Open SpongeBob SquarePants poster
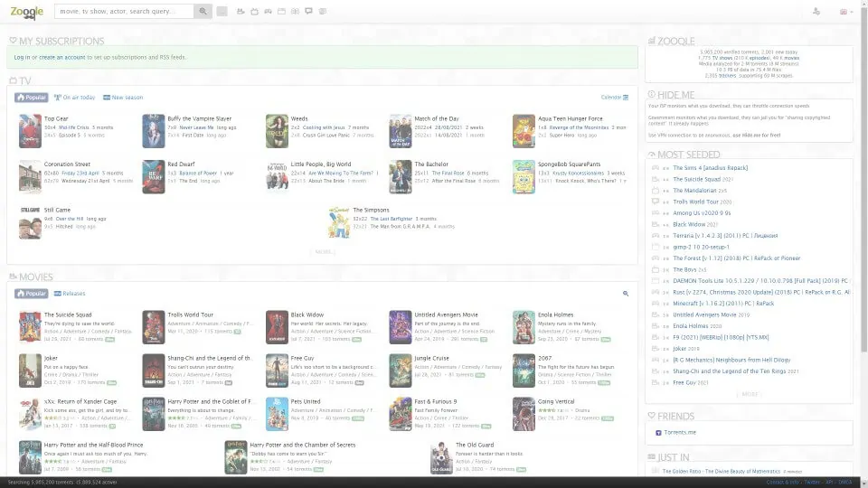Image resolution: width=868 pixels, height=488 pixels. (x=524, y=177)
